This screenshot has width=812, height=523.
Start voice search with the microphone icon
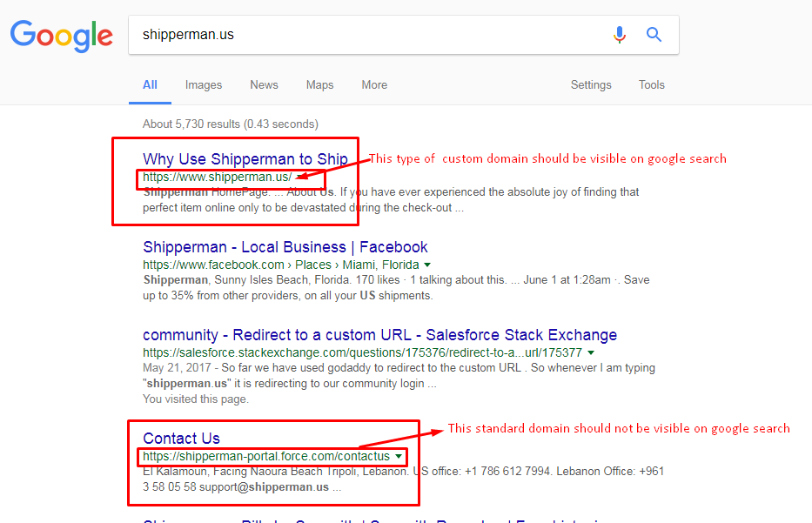(620, 35)
